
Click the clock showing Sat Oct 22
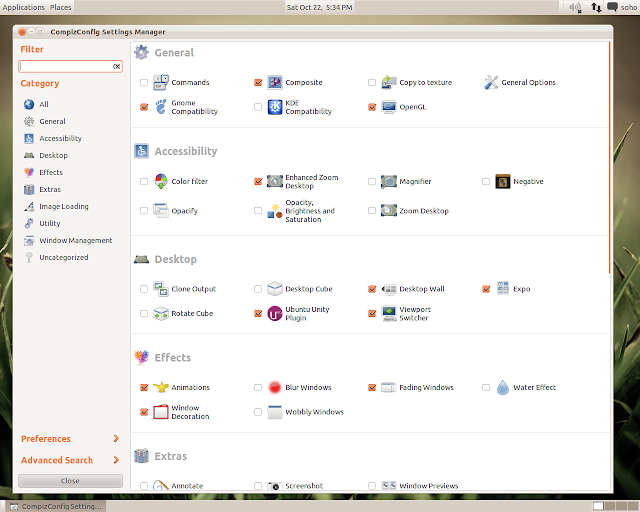319,7
